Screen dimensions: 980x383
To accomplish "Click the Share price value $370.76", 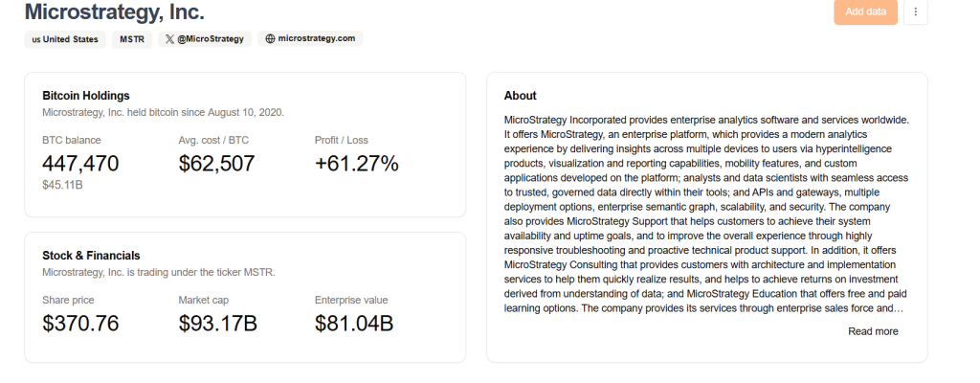I will [80, 324].
